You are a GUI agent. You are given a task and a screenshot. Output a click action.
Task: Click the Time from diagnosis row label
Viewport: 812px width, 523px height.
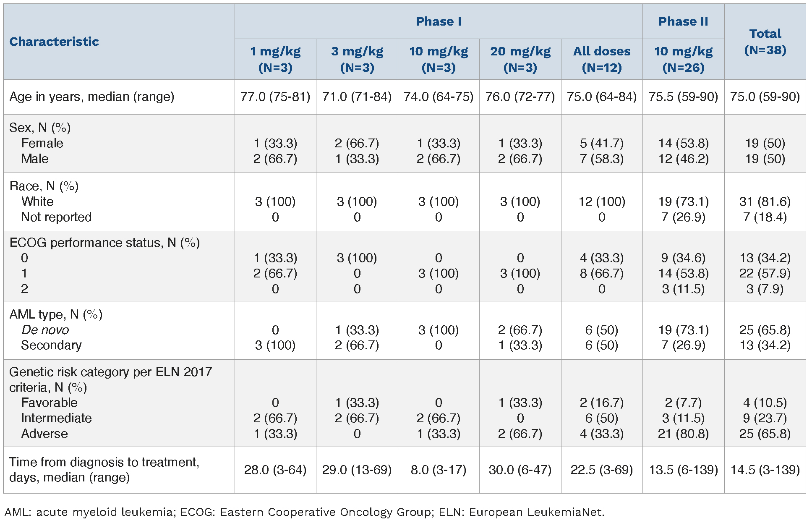pyautogui.click(x=104, y=462)
